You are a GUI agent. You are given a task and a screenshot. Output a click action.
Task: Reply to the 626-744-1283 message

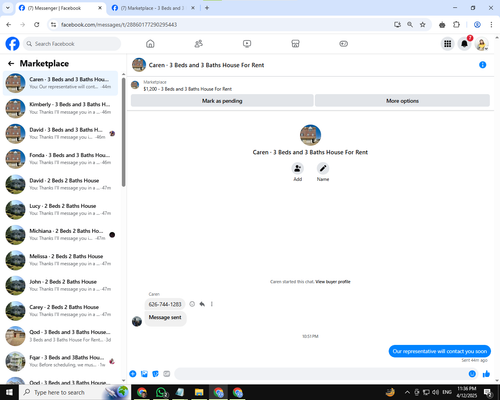pyautogui.click(x=202, y=304)
